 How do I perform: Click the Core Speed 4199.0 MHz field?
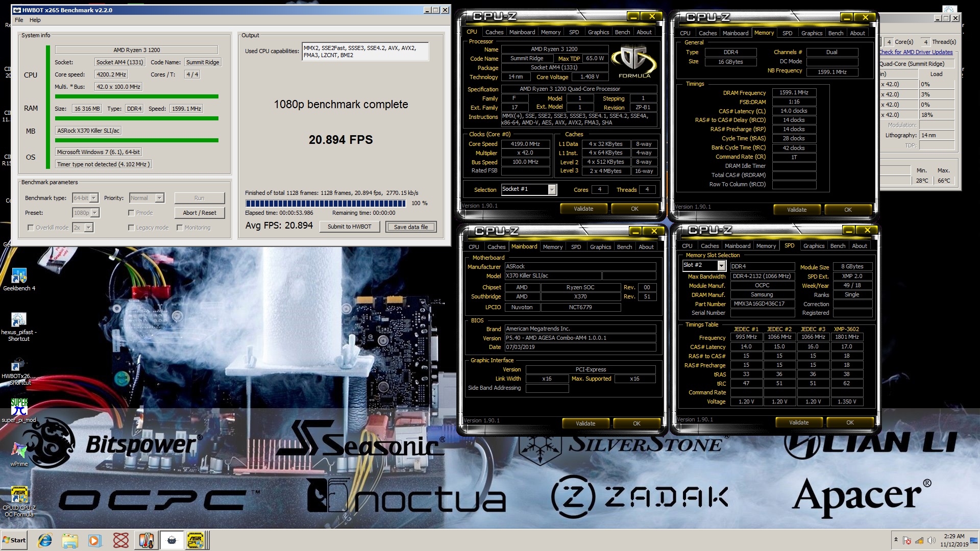(525, 144)
